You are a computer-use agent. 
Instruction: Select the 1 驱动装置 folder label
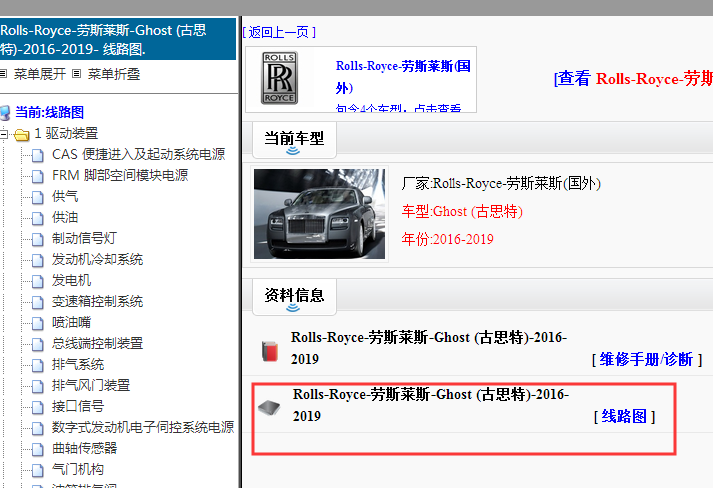(66, 134)
